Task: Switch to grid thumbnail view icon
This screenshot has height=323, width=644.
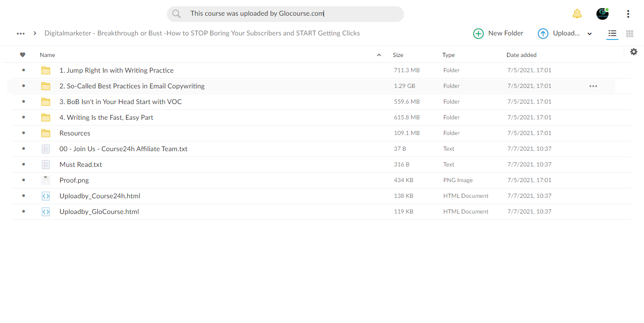Action: pos(630,34)
